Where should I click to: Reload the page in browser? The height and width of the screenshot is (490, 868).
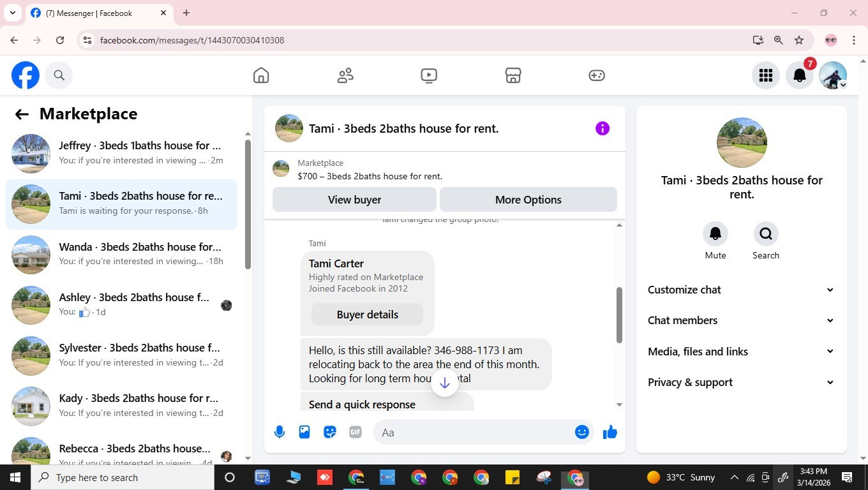pyautogui.click(x=60, y=40)
